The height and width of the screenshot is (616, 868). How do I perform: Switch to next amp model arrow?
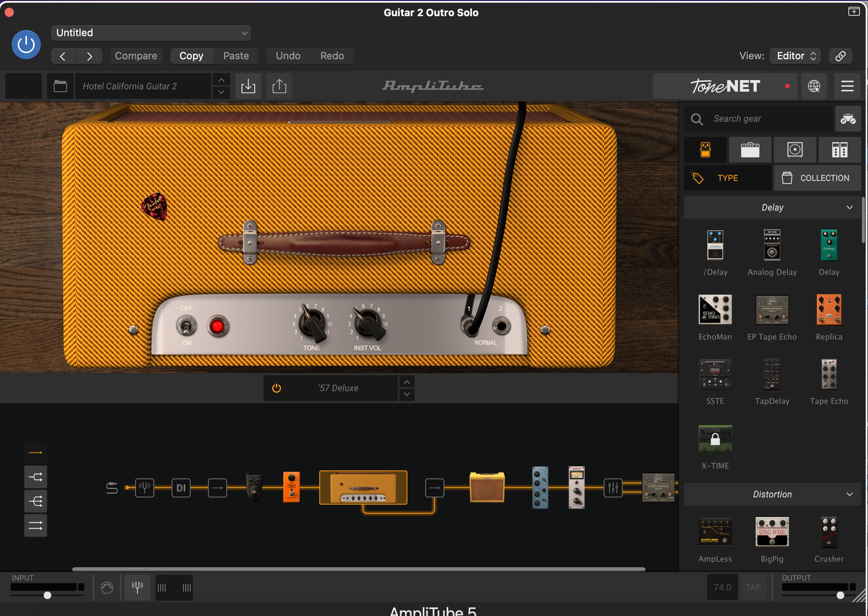pos(407,395)
